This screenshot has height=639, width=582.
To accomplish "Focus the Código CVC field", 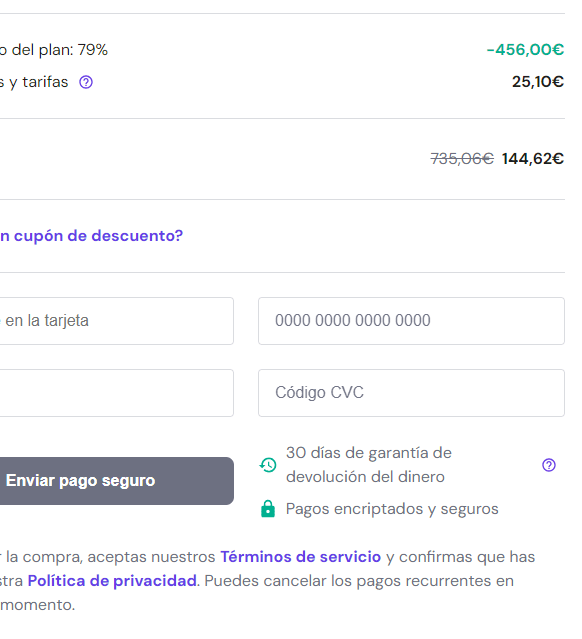I will click(x=411, y=393).
